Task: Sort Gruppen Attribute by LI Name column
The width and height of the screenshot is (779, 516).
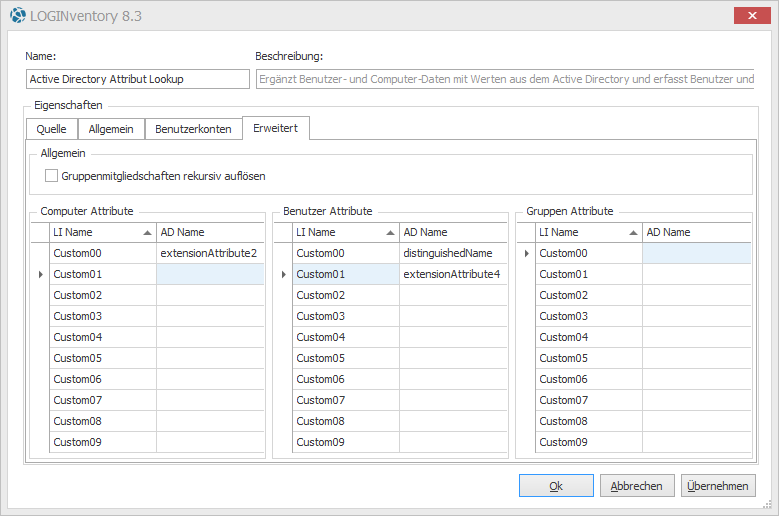Action: click(589, 232)
